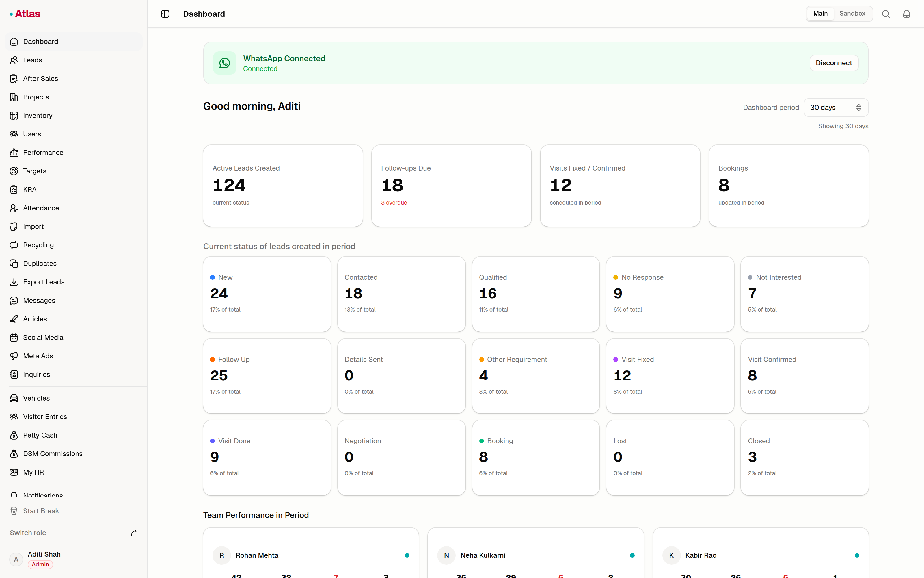Open Rohan Mehta team card
Viewport: 924px width, 578px height.
click(311, 553)
